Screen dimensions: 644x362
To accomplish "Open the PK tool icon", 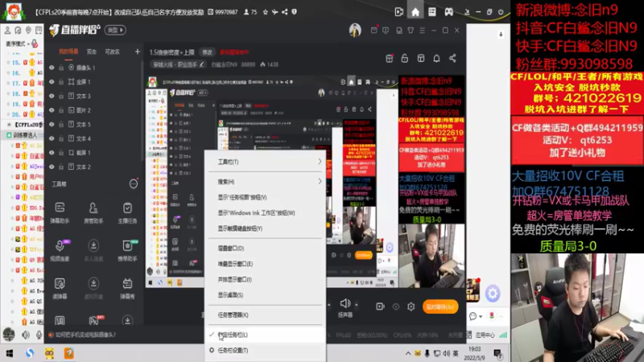I will tap(93, 320).
